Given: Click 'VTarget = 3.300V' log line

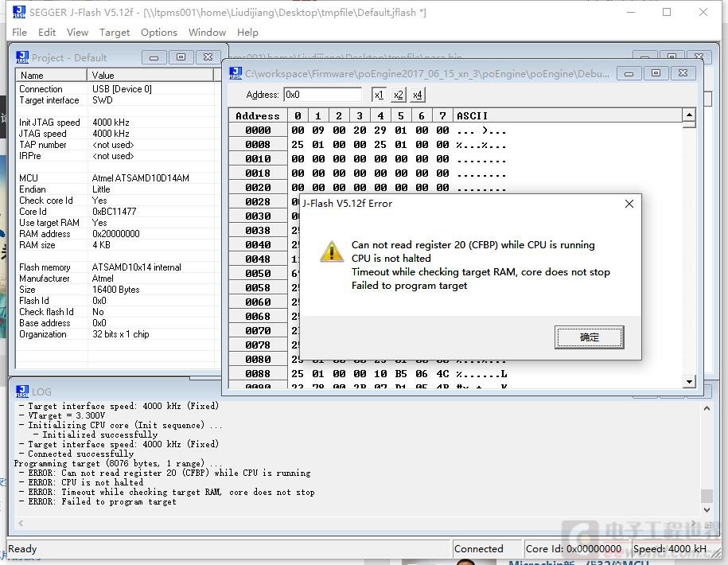Looking at the screenshot, I should pyautogui.click(x=62, y=415).
